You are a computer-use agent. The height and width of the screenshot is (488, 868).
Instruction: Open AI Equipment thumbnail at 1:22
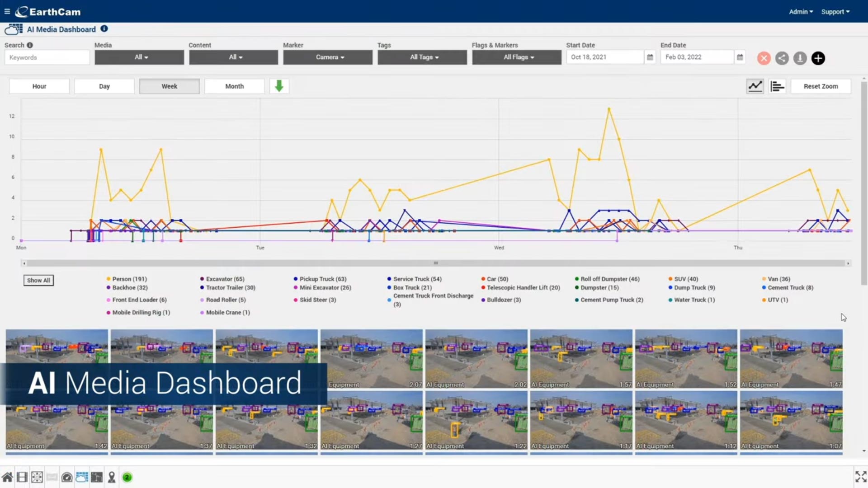coord(476,421)
